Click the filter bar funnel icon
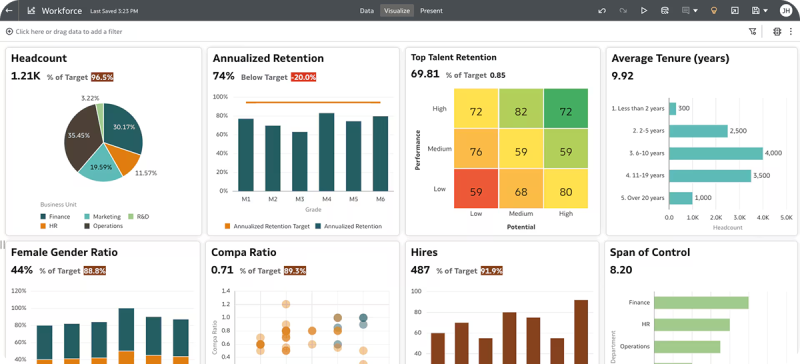The height and width of the screenshot is (364, 800). pyautogui.click(x=752, y=32)
